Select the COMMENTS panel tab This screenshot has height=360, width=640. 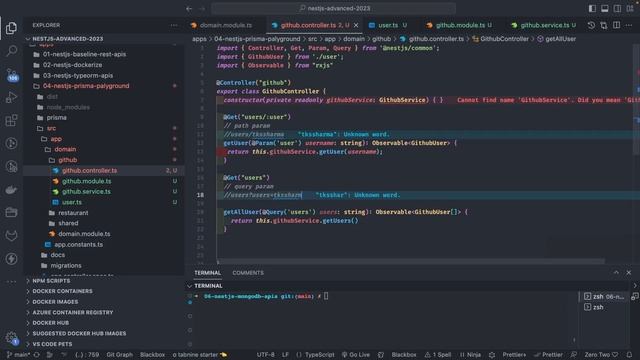248,273
